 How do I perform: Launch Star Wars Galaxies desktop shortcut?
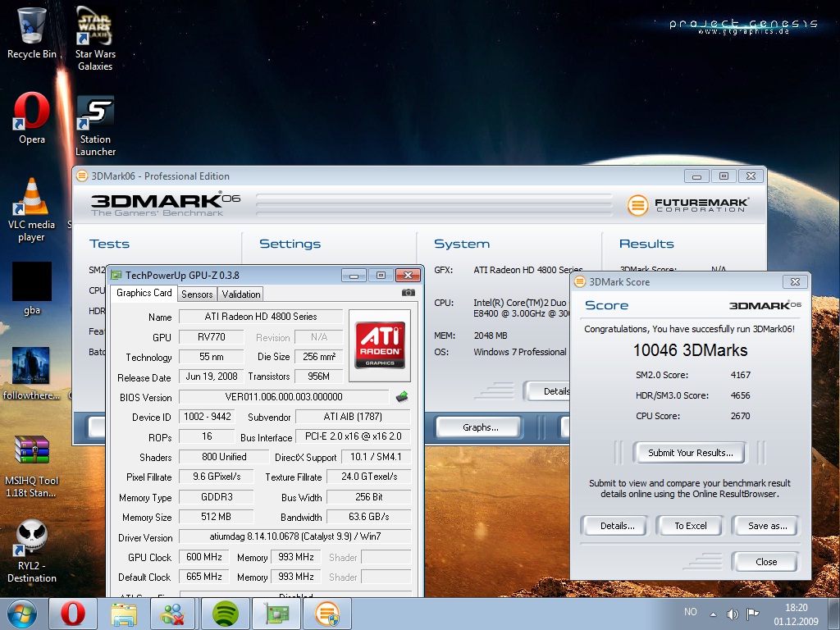95,38
